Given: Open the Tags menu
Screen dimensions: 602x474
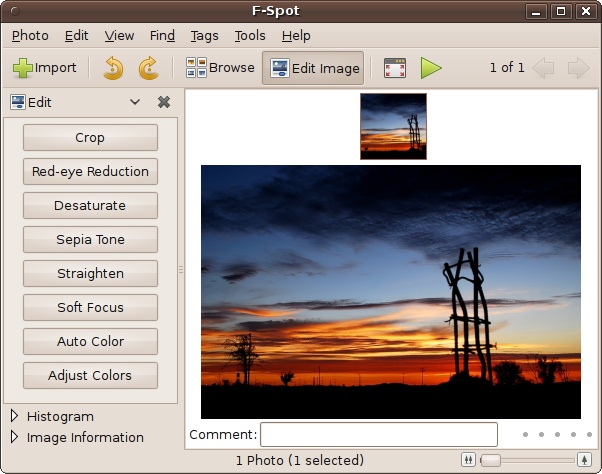Looking at the screenshot, I should pos(204,36).
